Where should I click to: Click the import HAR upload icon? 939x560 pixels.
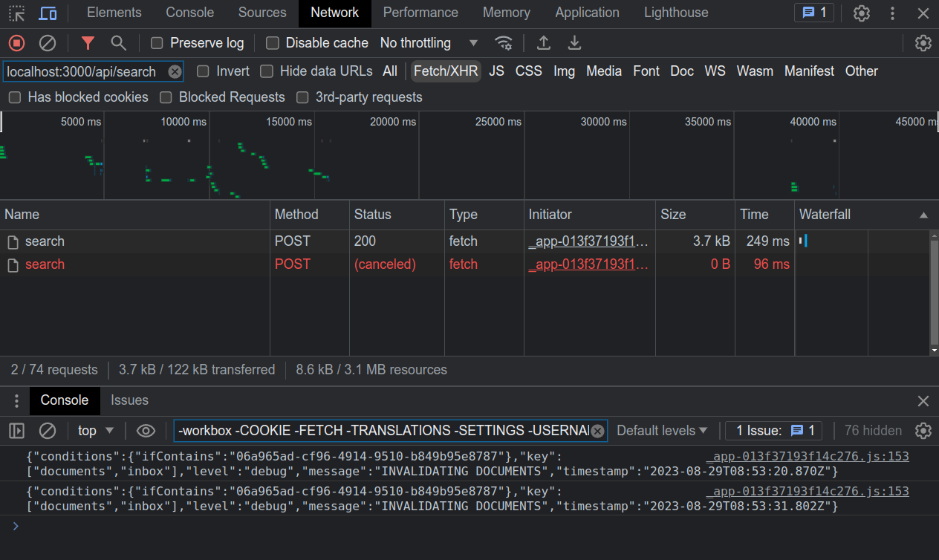click(544, 43)
